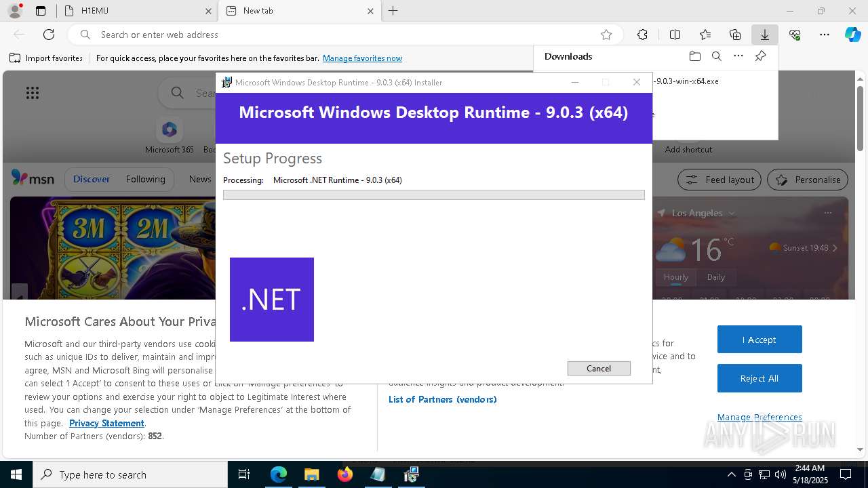
Task: Open the Collections icon
Action: click(x=735, y=35)
